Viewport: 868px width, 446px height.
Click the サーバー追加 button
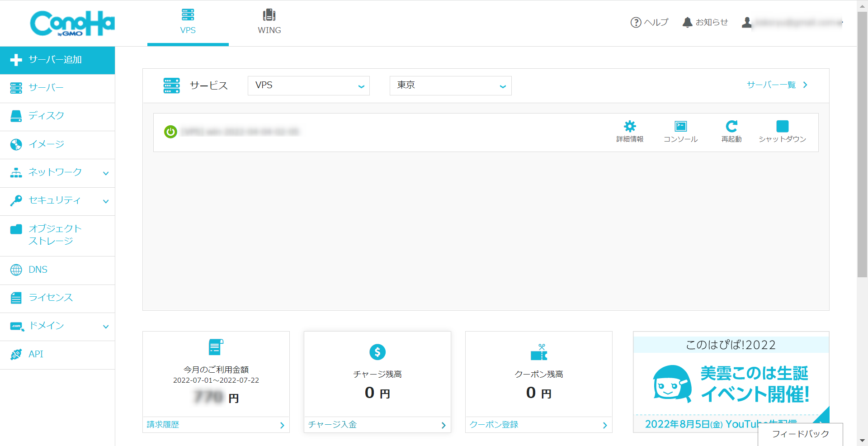57,60
